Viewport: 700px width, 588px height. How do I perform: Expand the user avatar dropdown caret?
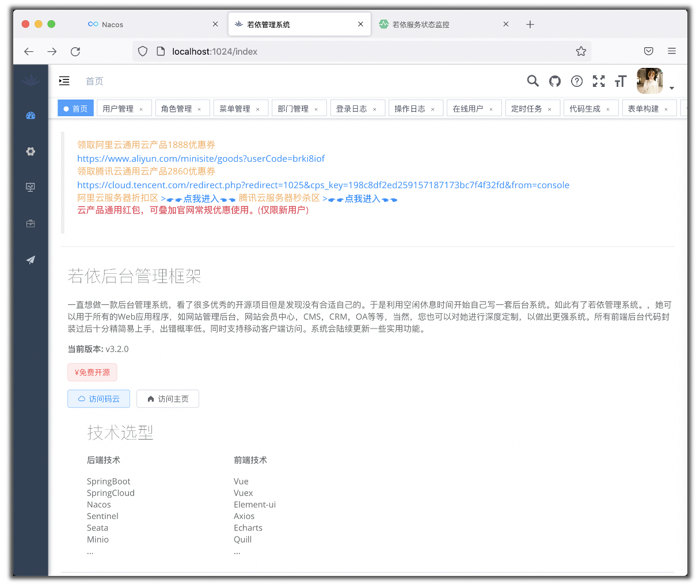[672, 88]
